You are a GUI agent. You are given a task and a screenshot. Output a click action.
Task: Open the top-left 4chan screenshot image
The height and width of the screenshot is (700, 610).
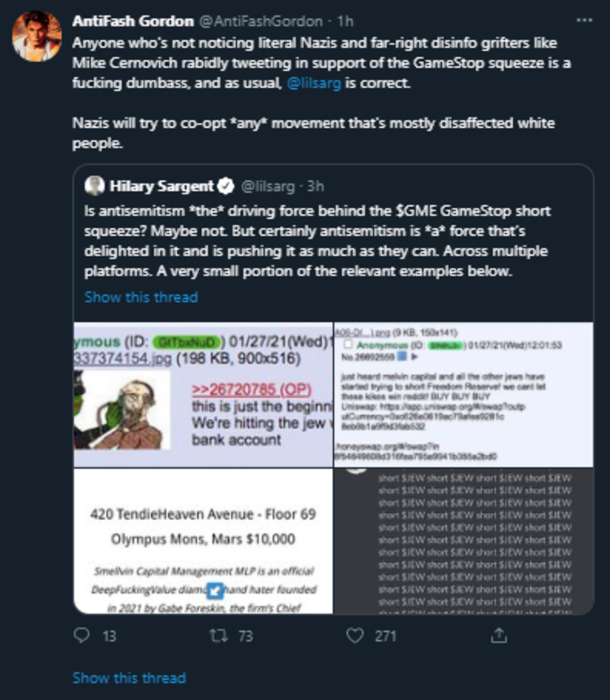click(203, 394)
